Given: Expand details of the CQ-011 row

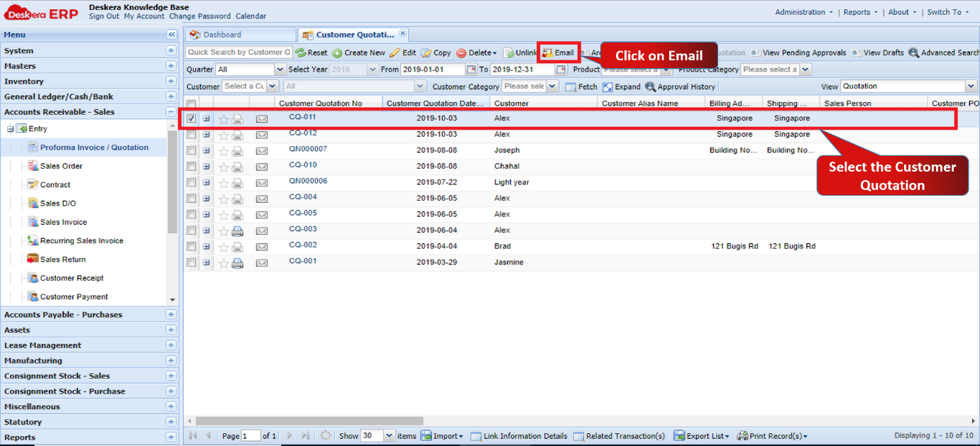Looking at the screenshot, I should [207, 118].
